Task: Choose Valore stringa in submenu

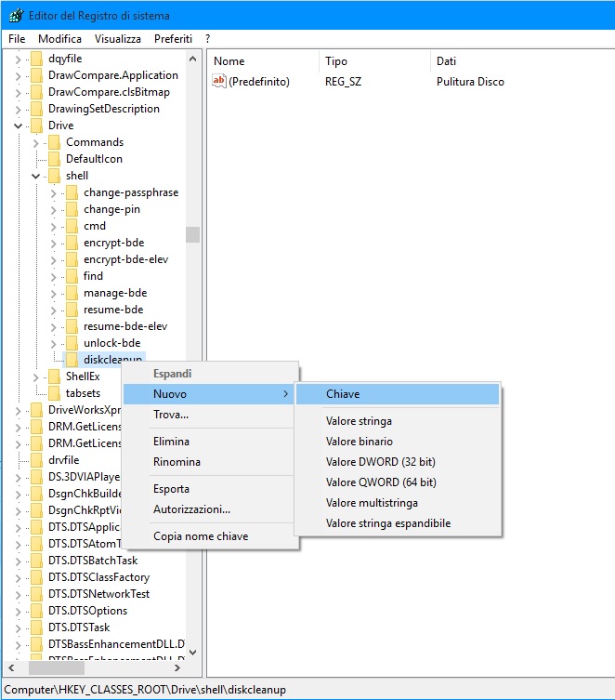Action: pyautogui.click(x=398, y=421)
